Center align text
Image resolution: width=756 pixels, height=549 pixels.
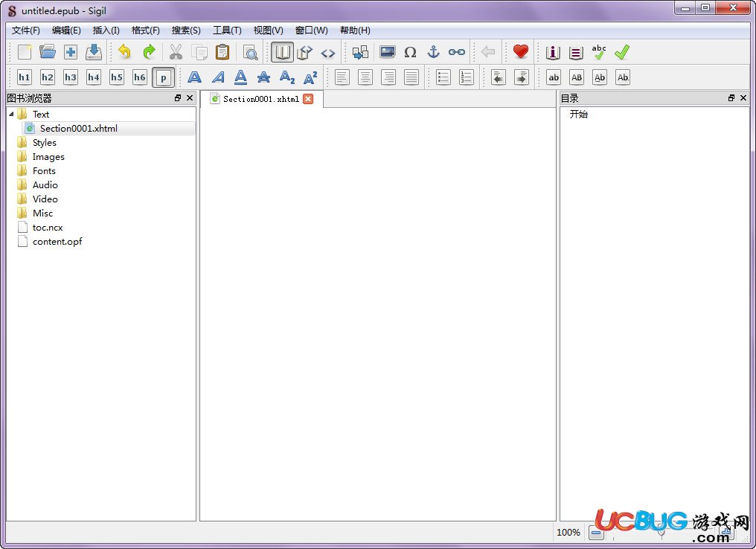tap(365, 77)
